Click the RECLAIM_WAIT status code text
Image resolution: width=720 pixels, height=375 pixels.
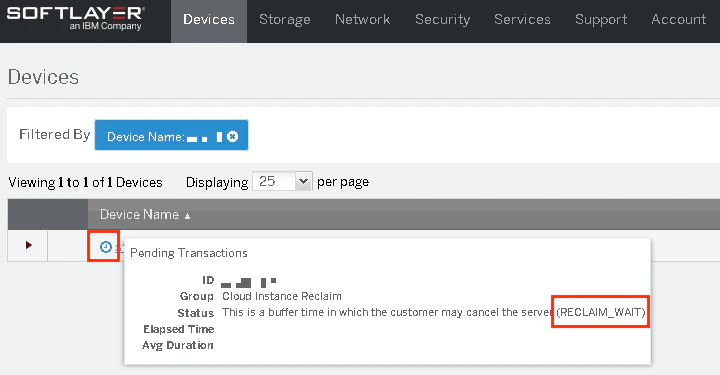pos(601,312)
